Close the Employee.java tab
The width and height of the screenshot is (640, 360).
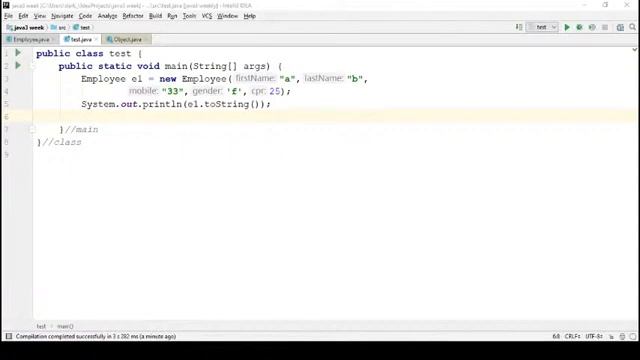tap(53, 40)
